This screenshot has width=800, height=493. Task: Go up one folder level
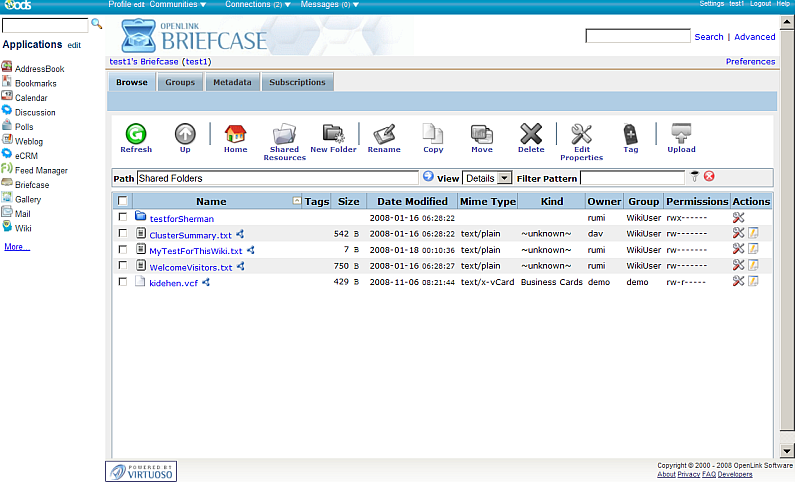point(185,135)
